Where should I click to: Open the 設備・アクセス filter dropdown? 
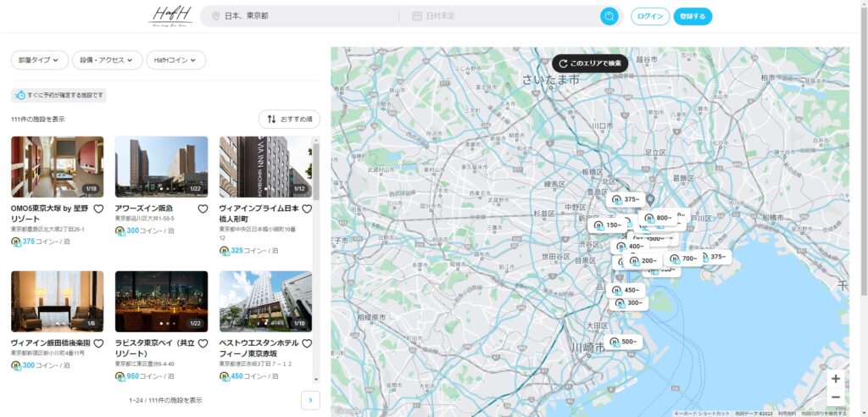[x=108, y=60]
